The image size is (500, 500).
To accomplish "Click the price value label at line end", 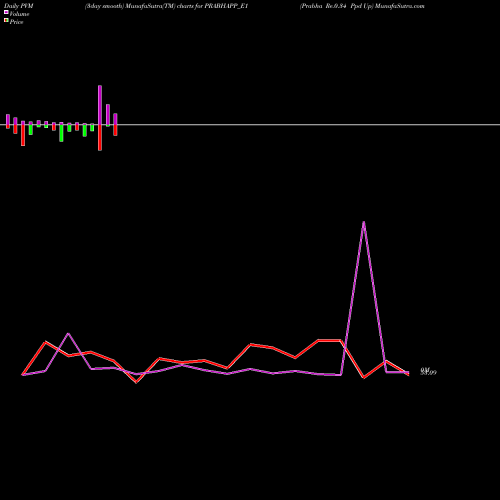I will 428,372.
